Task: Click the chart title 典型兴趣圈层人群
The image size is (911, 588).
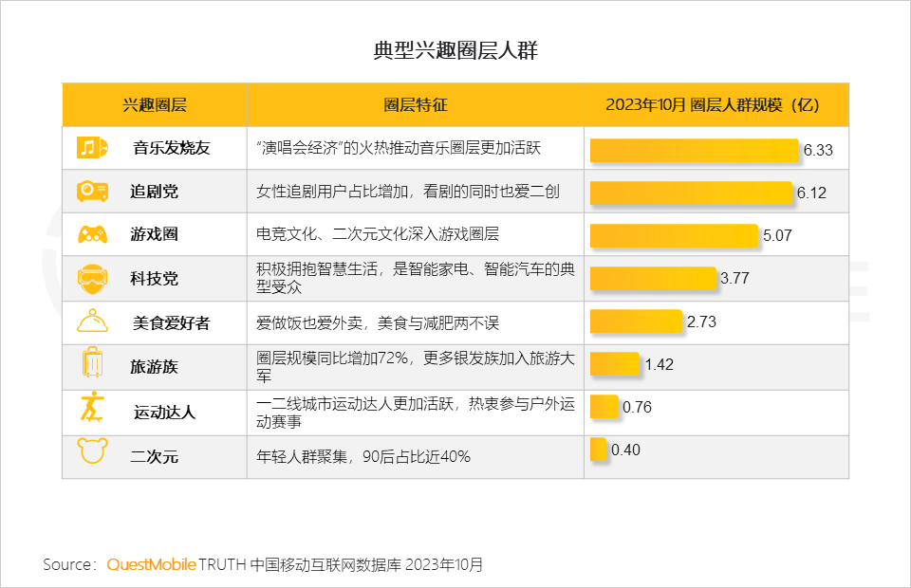Action: (455, 51)
